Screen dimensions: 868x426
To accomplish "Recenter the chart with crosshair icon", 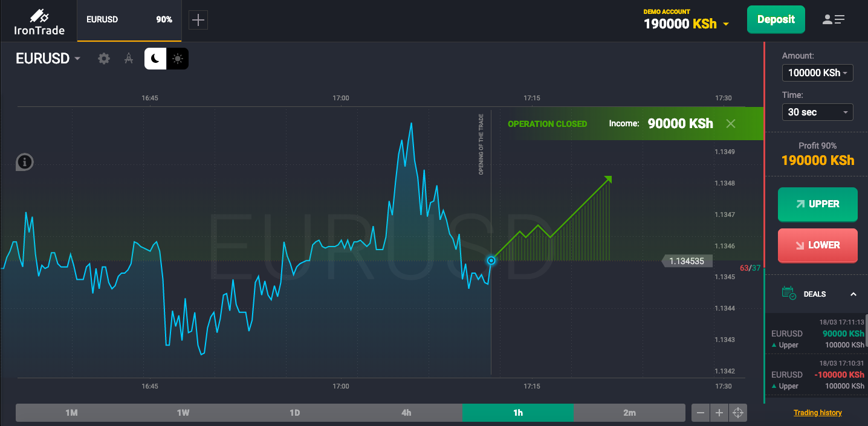I will point(738,413).
